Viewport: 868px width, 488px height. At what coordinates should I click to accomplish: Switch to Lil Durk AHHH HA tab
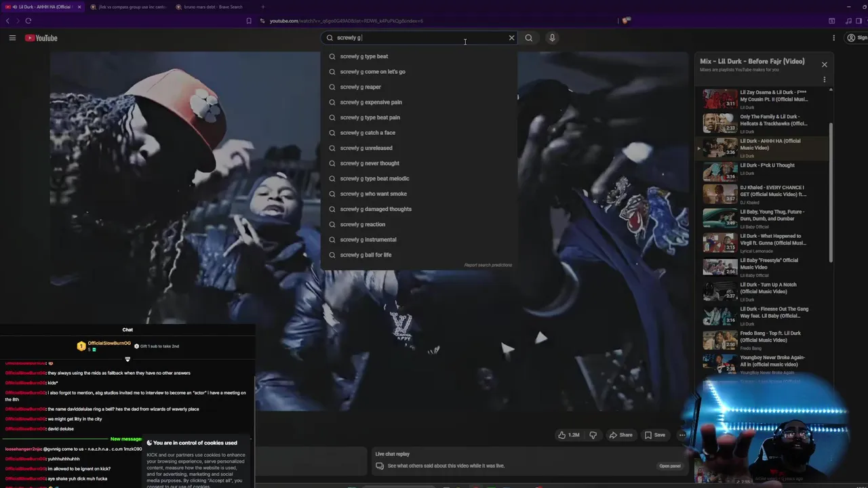point(43,7)
